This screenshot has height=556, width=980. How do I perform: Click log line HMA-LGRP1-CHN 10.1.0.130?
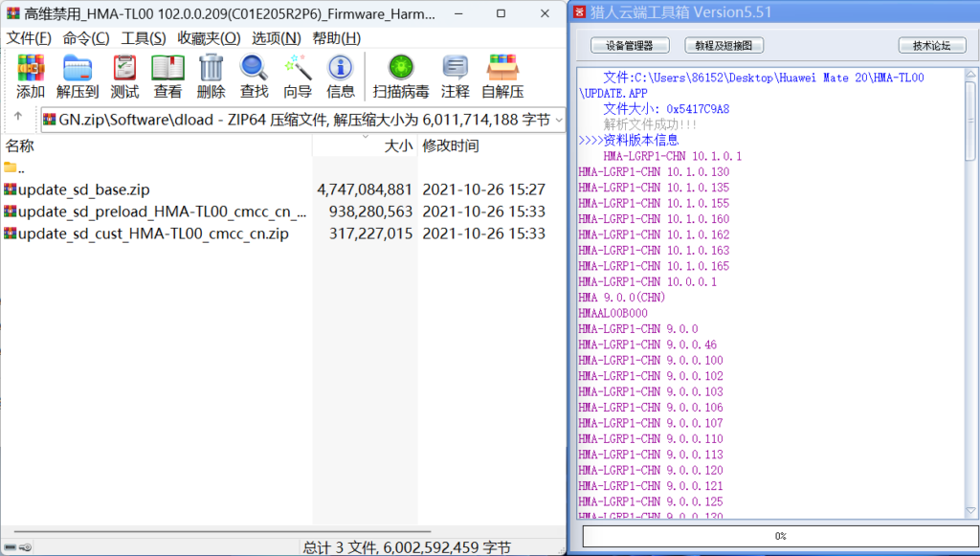click(654, 172)
